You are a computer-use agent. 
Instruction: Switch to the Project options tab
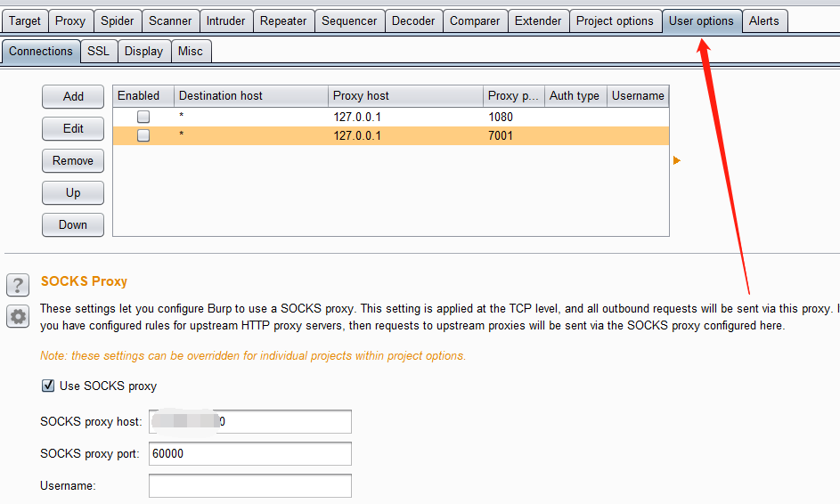(x=615, y=20)
